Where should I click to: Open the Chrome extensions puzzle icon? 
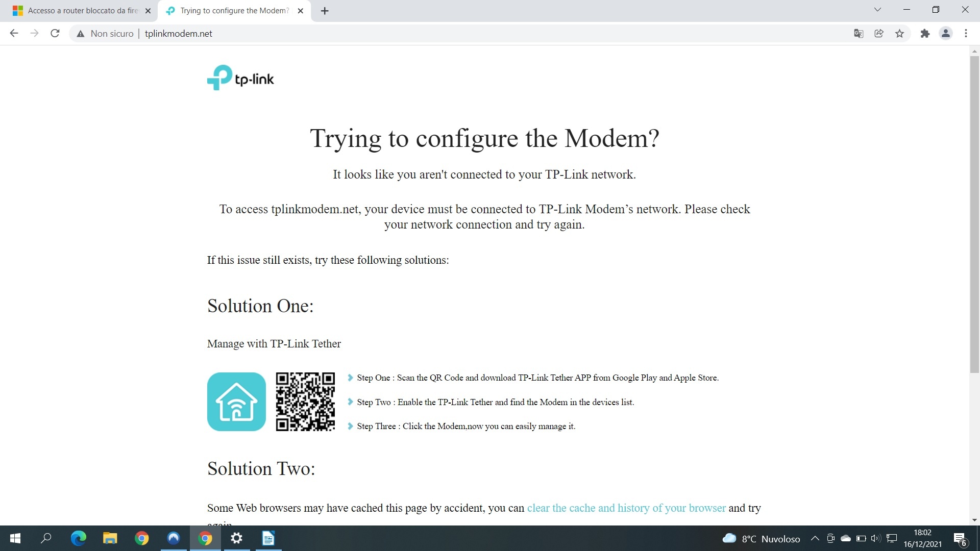pos(925,34)
